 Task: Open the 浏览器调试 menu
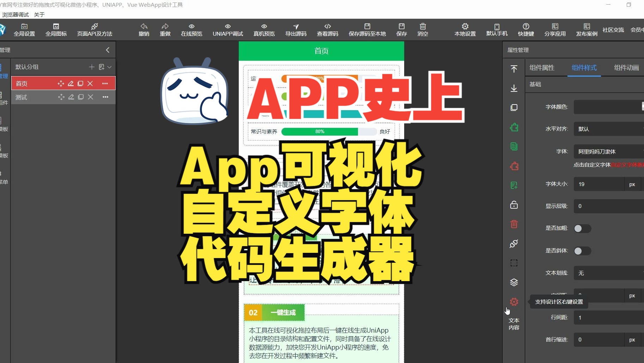(15, 14)
